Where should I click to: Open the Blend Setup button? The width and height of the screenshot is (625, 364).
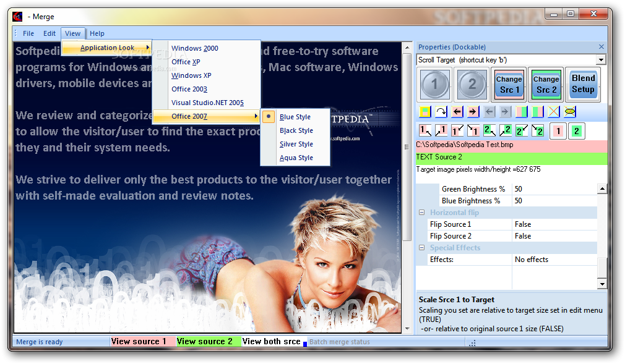coord(583,84)
